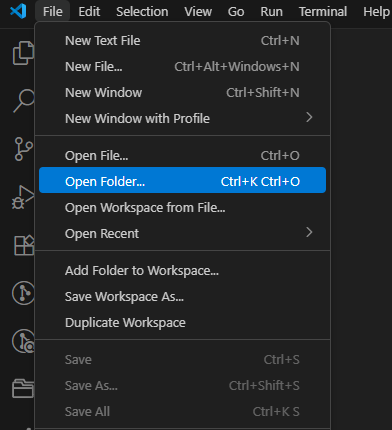Expand the New Window with Profile submenu
Image resolution: width=392 pixels, height=430 pixels.
pyautogui.click(x=309, y=117)
